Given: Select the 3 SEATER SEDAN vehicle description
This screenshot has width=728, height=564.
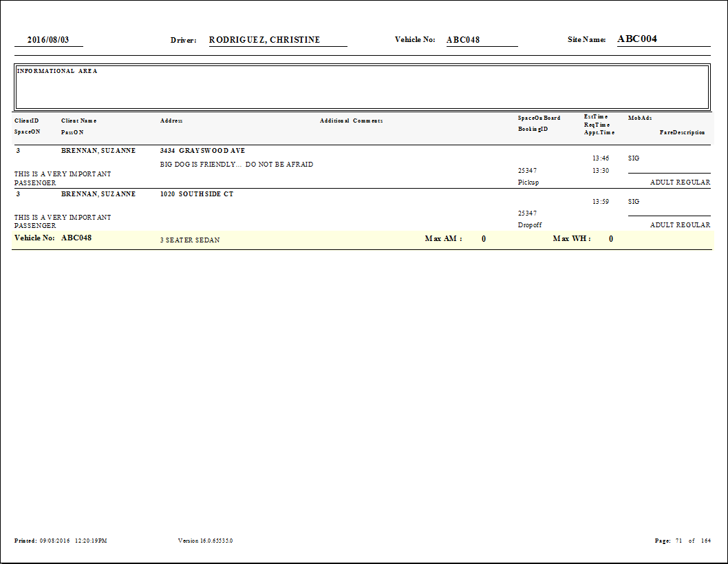Looking at the screenshot, I should 190,240.
